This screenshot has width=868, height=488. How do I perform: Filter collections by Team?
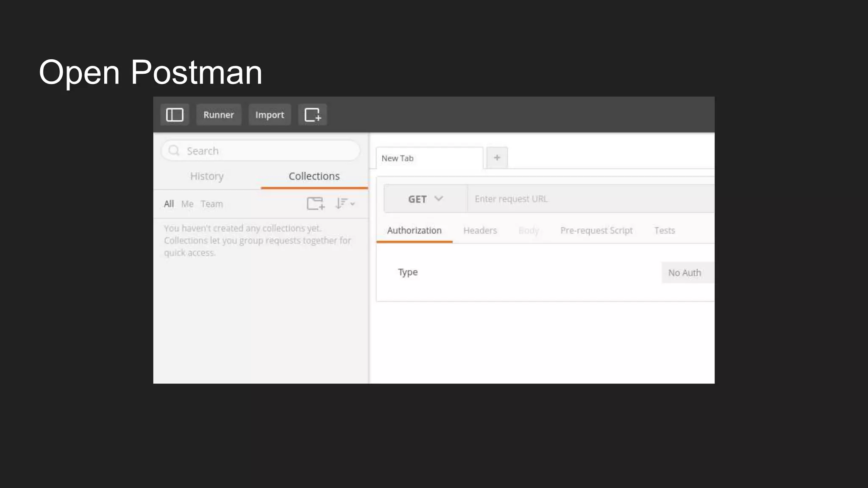tap(212, 204)
